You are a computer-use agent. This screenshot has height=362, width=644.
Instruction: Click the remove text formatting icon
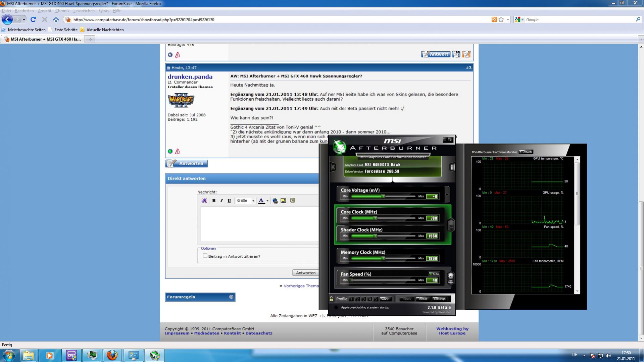(204, 201)
